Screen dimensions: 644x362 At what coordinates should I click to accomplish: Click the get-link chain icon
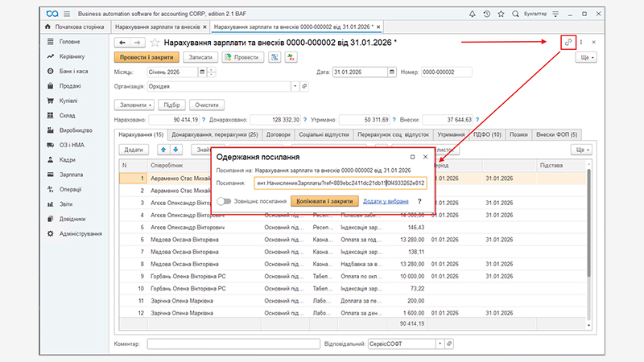click(568, 42)
